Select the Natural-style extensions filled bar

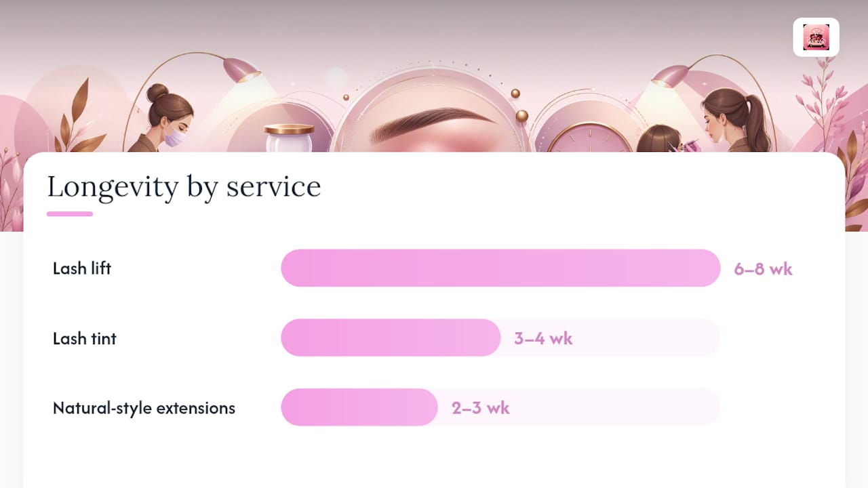point(359,407)
